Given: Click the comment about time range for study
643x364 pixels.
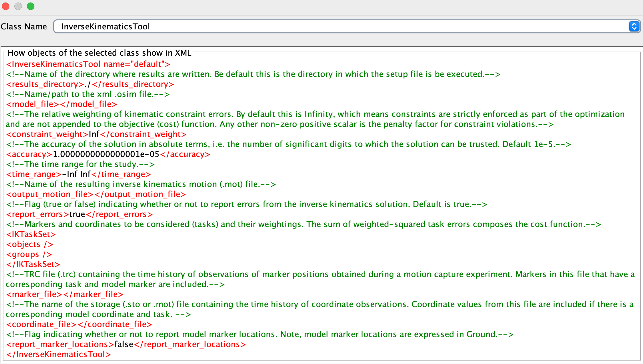Looking at the screenshot, I should point(80,164).
